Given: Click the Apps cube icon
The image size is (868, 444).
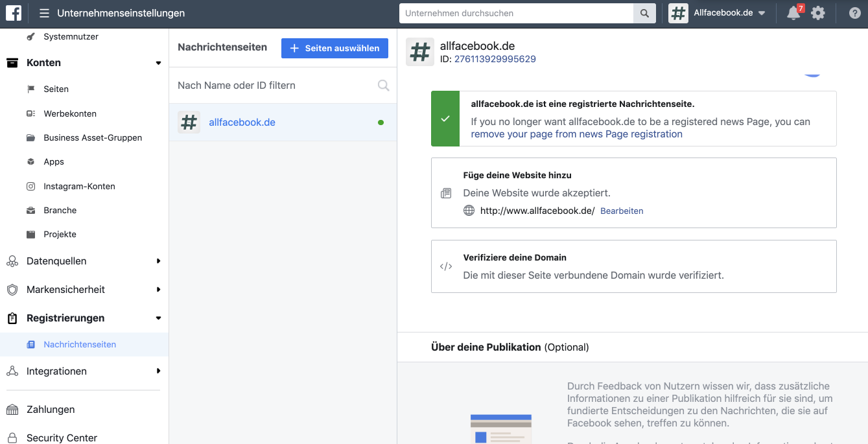Looking at the screenshot, I should (30, 162).
